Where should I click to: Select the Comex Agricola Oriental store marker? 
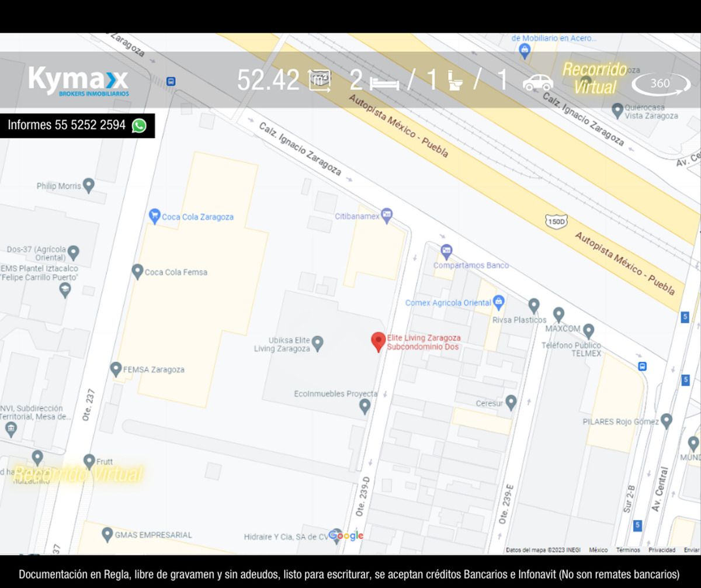(x=498, y=302)
